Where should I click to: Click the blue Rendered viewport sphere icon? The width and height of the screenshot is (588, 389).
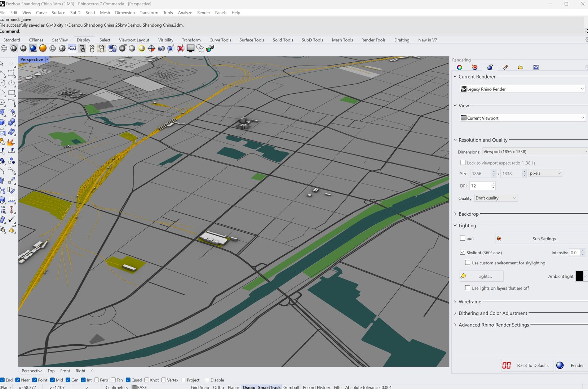(33, 48)
